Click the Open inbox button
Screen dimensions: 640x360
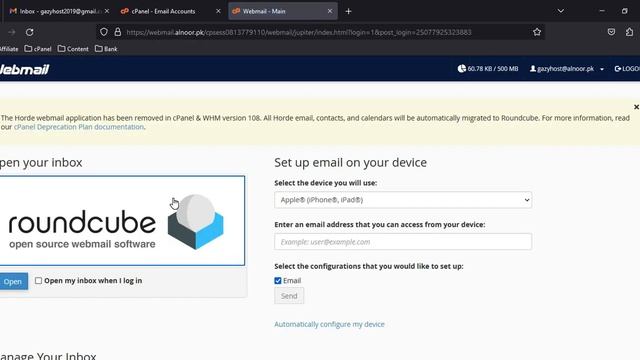[13, 282]
